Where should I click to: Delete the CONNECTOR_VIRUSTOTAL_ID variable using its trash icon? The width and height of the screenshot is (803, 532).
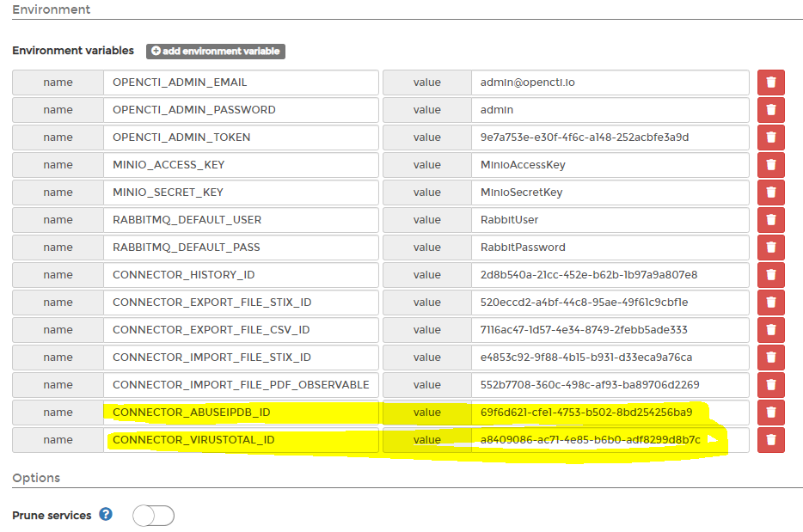click(x=771, y=439)
